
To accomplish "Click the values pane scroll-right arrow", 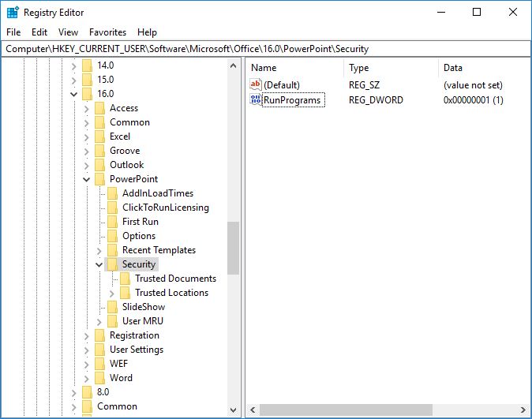I will pyautogui.click(x=523, y=410).
